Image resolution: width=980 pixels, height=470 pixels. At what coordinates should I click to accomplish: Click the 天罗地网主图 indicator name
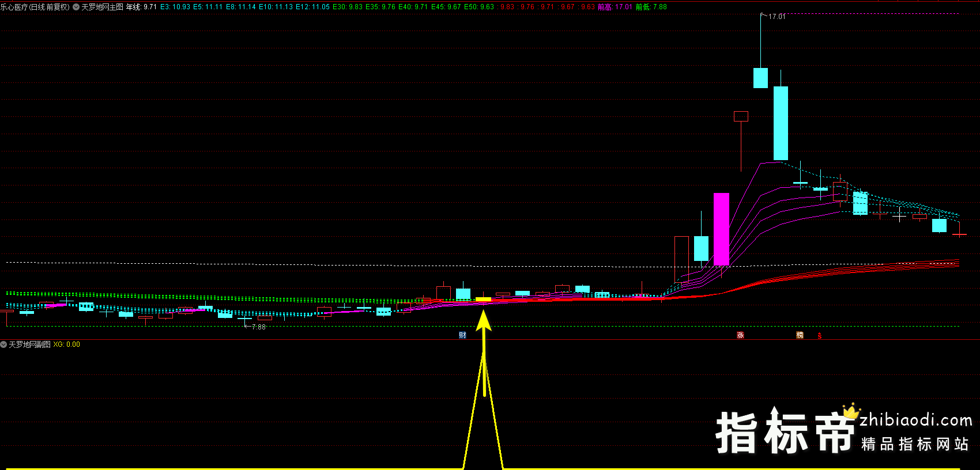click(102, 7)
